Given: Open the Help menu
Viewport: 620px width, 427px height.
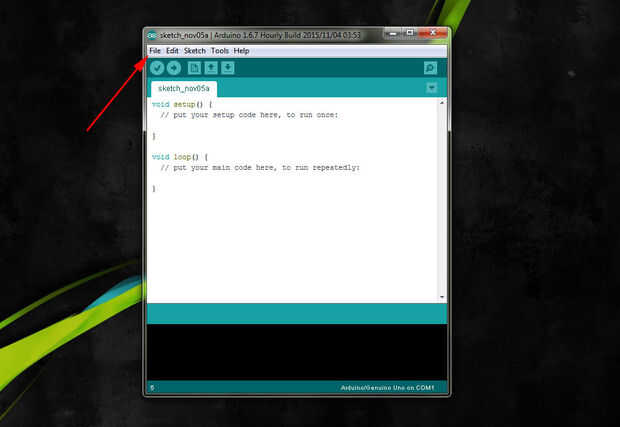Looking at the screenshot, I should point(241,51).
